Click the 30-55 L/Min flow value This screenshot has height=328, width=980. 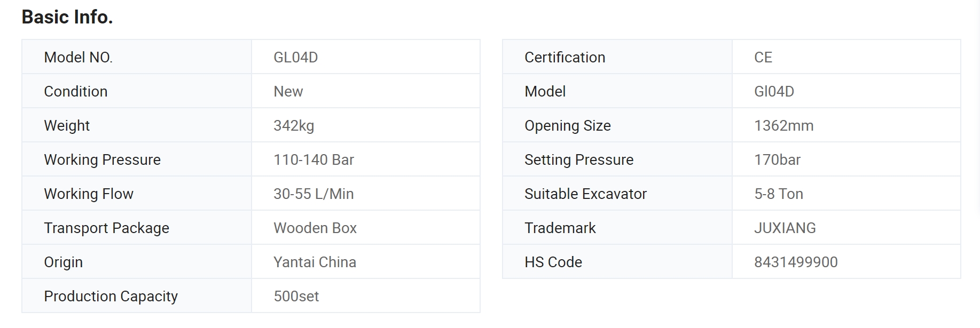coord(313,194)
